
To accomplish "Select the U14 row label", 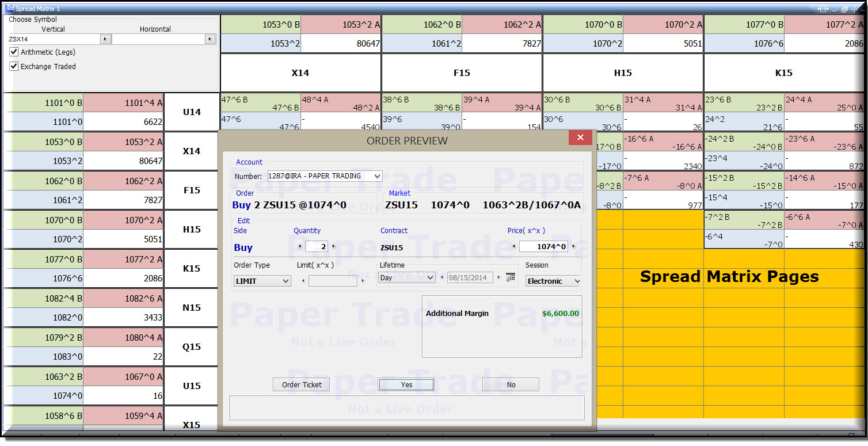I will coord(192,112).
